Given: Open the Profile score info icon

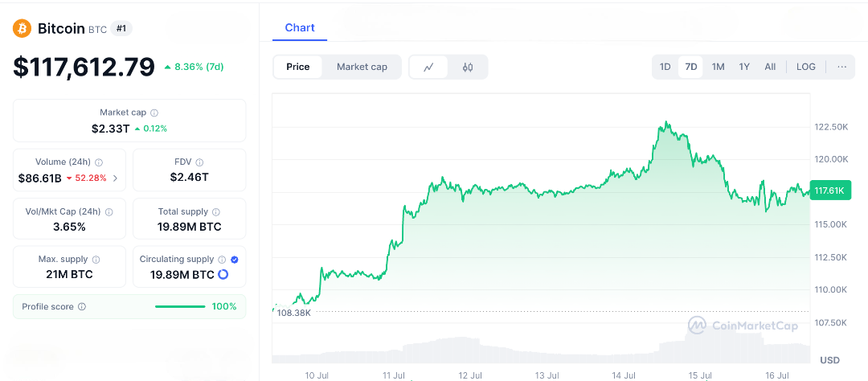Looking at the screenshot, I should [x=82, y=307].
